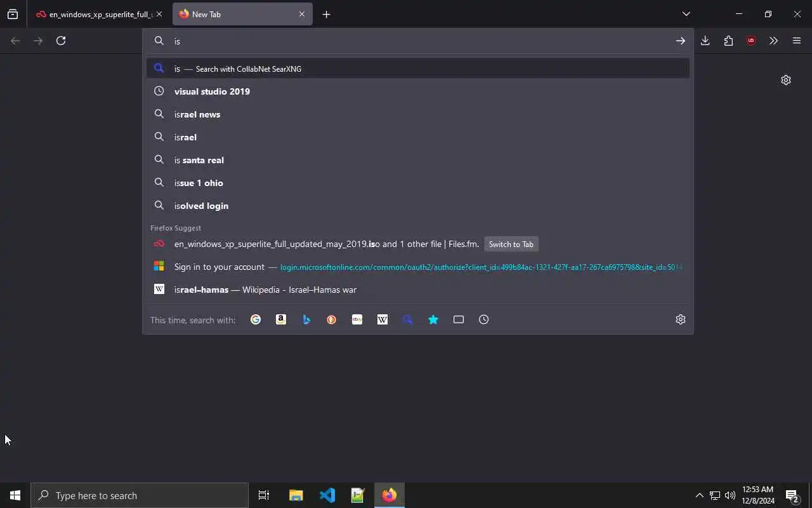Click the Windows 'Type here to search' box
812x508 pixels.
[140, 495]
